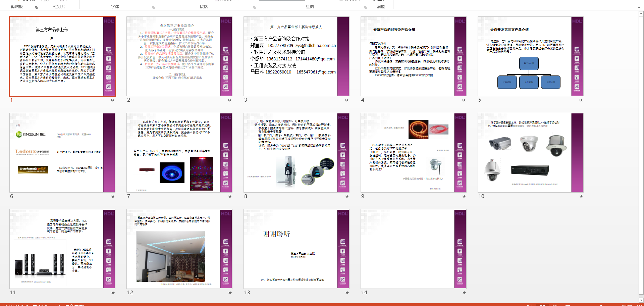Click the animation star icon under slide 1
Viewport: 644px width, 306px height.
113,100
